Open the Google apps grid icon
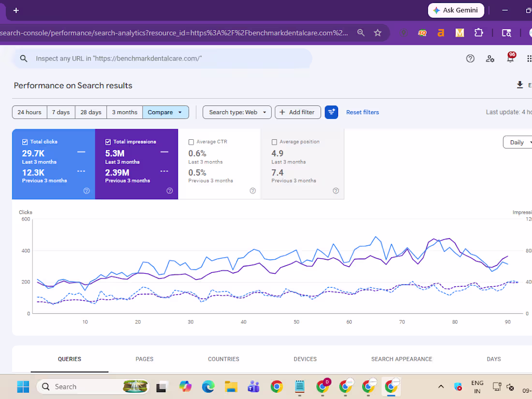Image resolution: width=532 pixels, height=399 pixels. click(529, 59)
